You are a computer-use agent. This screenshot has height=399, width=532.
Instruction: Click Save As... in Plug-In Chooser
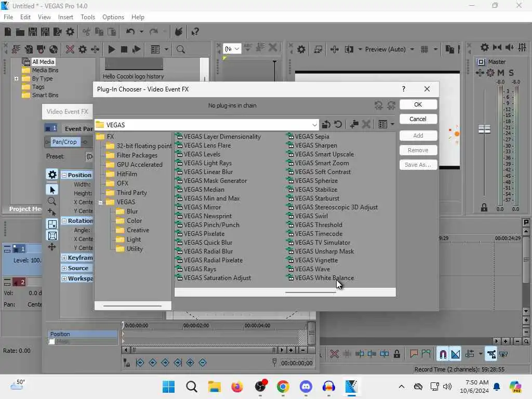pos(418,165)
